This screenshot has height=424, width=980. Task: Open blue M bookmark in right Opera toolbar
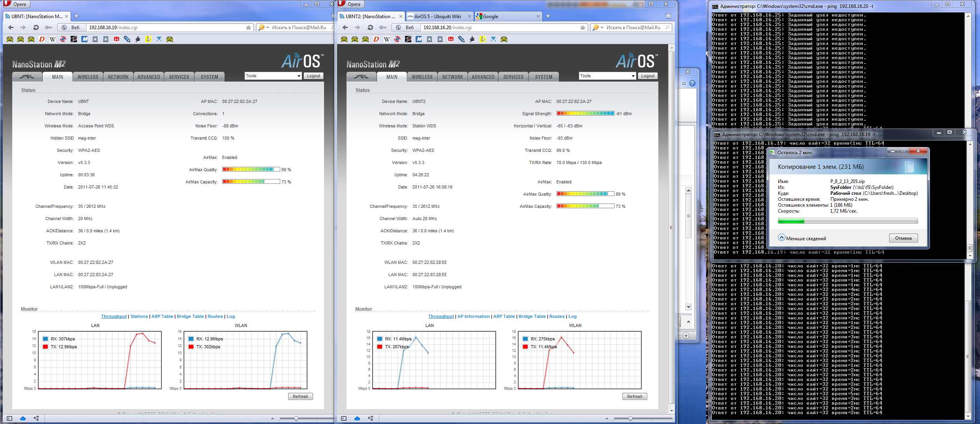tap(419, 39)
